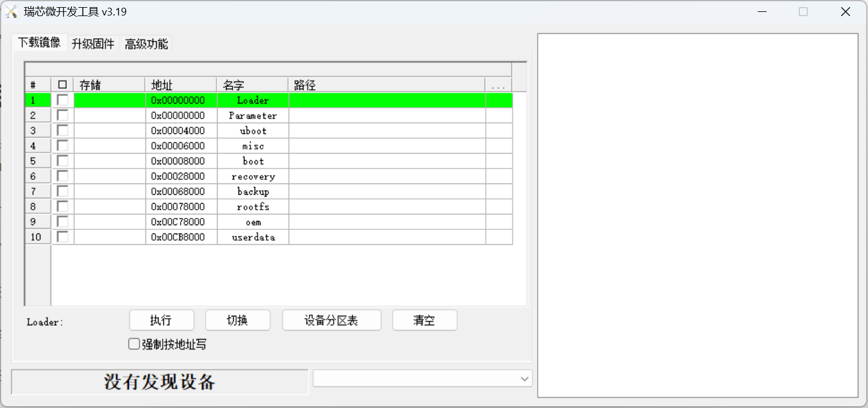Viewport: 868px width, 408px height.
Task: Click the Parameter row browse path cell
Action: (x=499, y=116)
